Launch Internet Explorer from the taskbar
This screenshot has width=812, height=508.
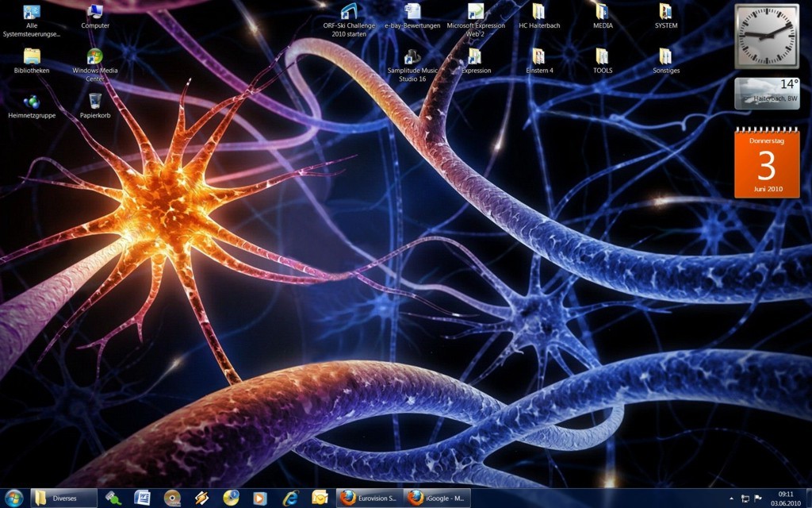pyautogui.click(x=290, y=498)
